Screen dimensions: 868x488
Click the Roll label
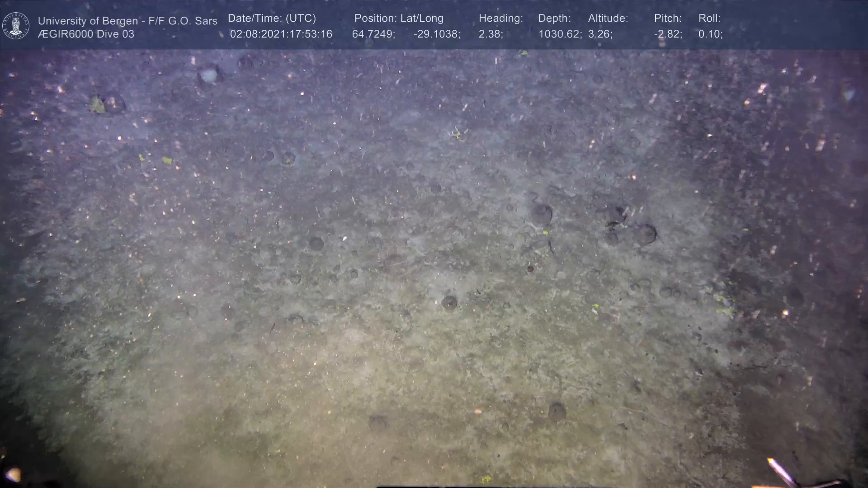[709, 19]
